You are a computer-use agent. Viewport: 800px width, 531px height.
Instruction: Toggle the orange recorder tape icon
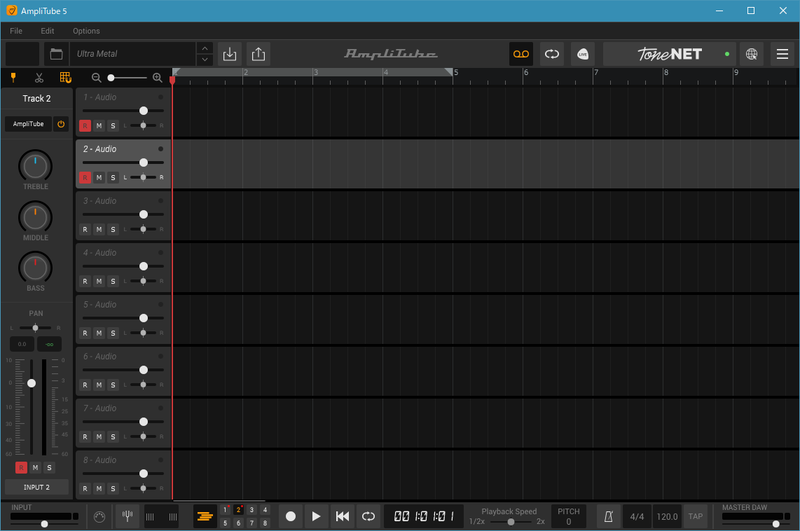tap(521, 54)
